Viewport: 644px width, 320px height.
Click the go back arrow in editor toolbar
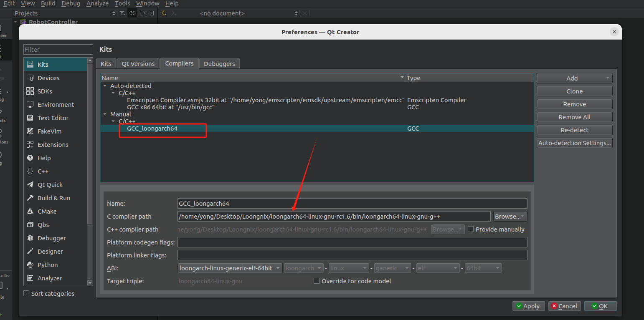click(164, 13)
